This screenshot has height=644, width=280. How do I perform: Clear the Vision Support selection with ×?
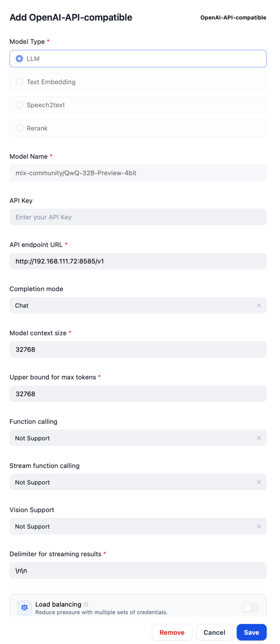[259, 526]
